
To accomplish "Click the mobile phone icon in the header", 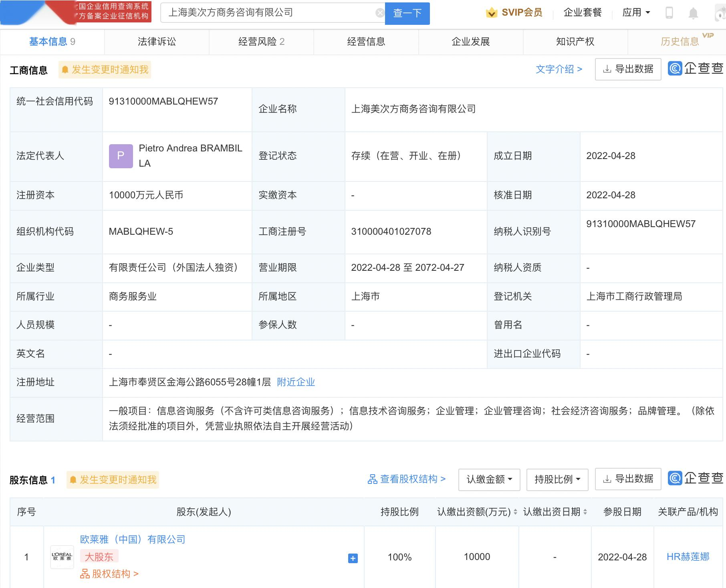I will pyautogui.click(x=668, y=12).
